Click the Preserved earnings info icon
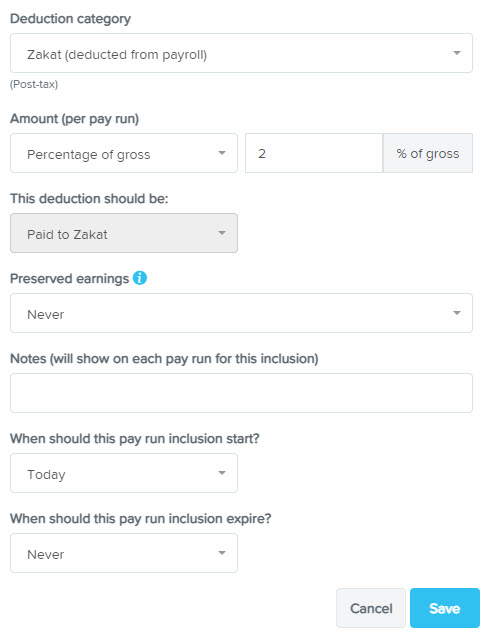 tap(140, 278)
